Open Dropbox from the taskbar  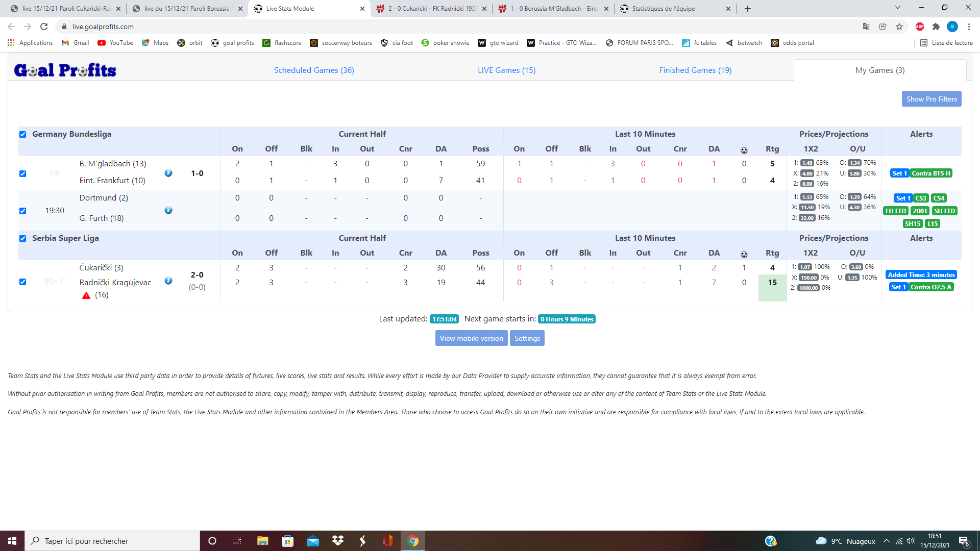(x=337, y=541)
